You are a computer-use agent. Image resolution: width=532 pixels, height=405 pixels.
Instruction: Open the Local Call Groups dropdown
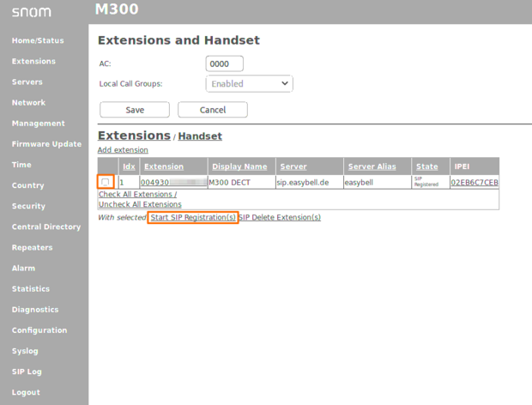250,84
